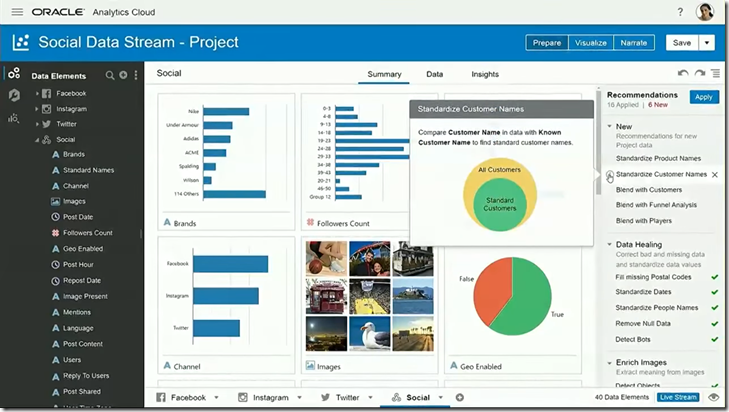729x412 pixels.
Task: Select Blend with Funnel Analysis recommendation
Action: click(657, 205)
